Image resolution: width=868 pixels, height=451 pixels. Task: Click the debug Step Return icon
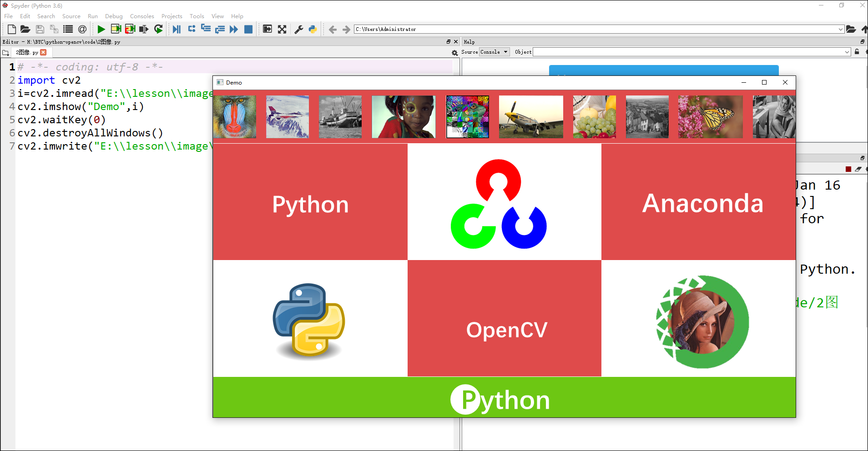(x=220, y=29)
